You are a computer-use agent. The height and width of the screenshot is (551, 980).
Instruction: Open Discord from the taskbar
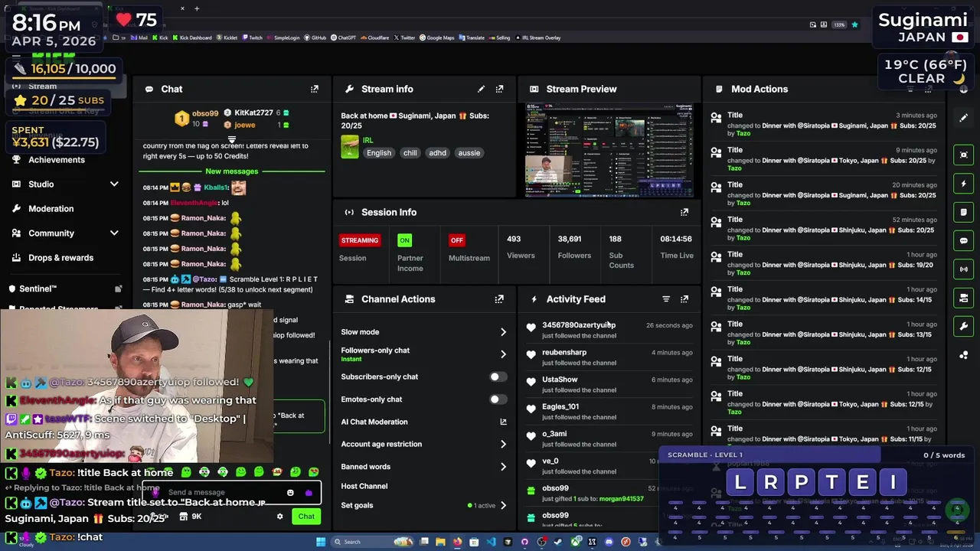click(609, 542)
